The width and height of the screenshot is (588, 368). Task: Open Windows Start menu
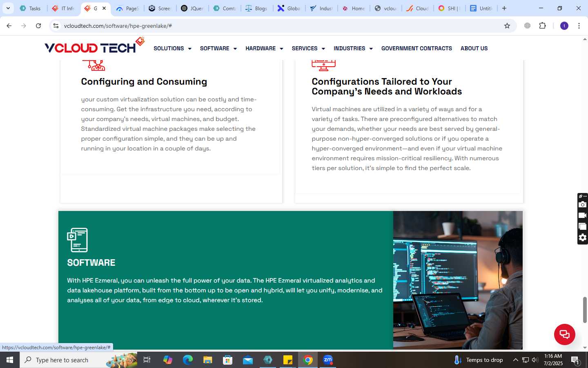click(10, 360)
